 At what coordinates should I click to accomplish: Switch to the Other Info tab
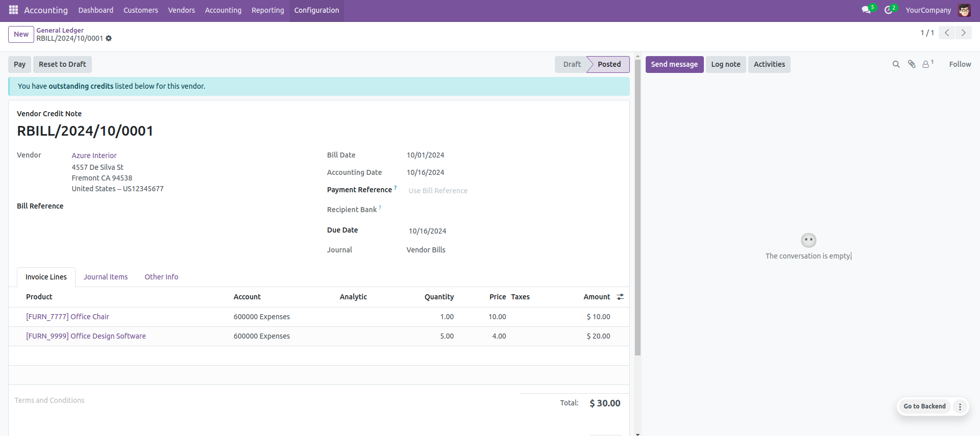coord(161,277)
